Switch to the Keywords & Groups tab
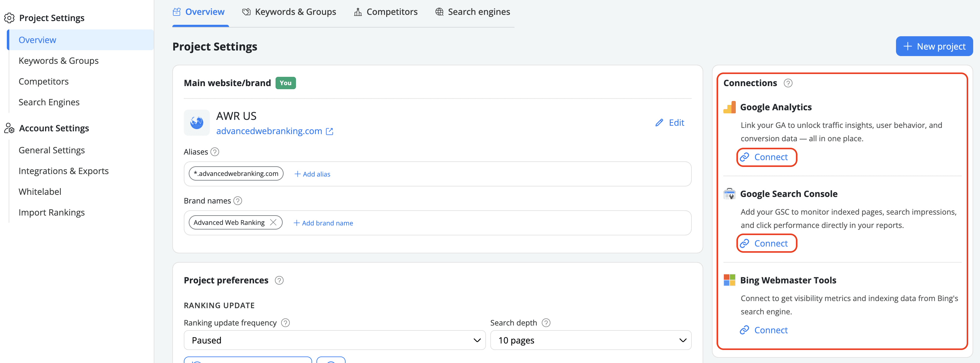This screenshot has height=363, width=980. [x=289, y=12]
